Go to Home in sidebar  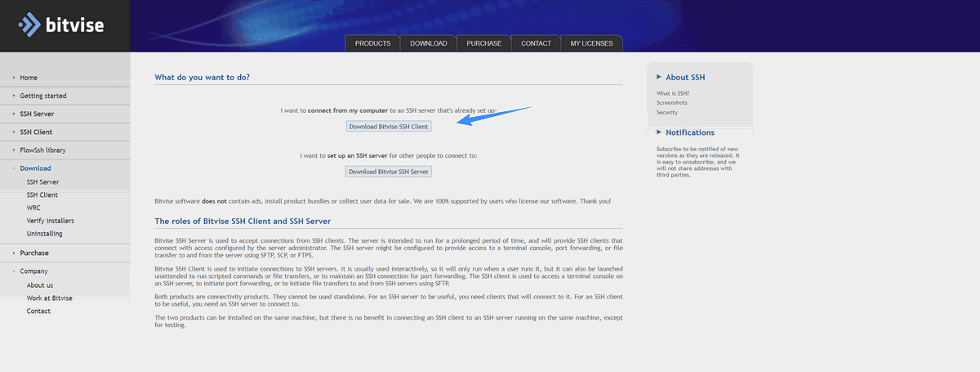point(29,78)
